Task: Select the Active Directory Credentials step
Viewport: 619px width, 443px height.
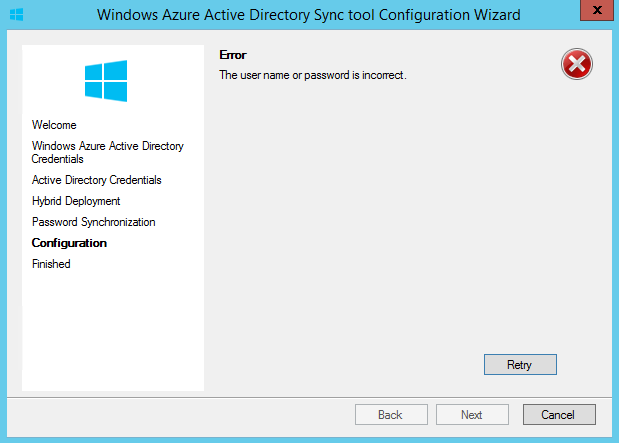Action: pyautogui.click(x=96, y=180)
